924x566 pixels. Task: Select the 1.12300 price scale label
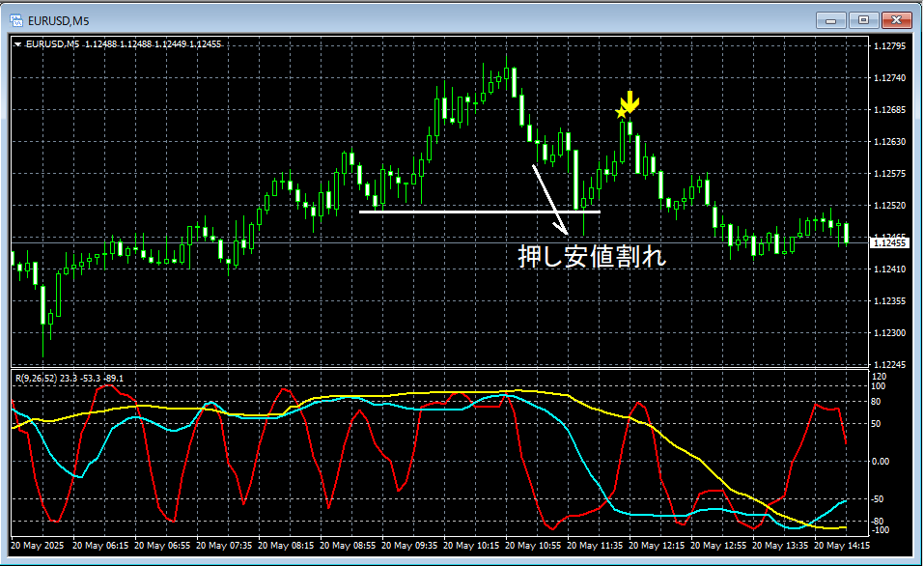(x=889, y=332)
